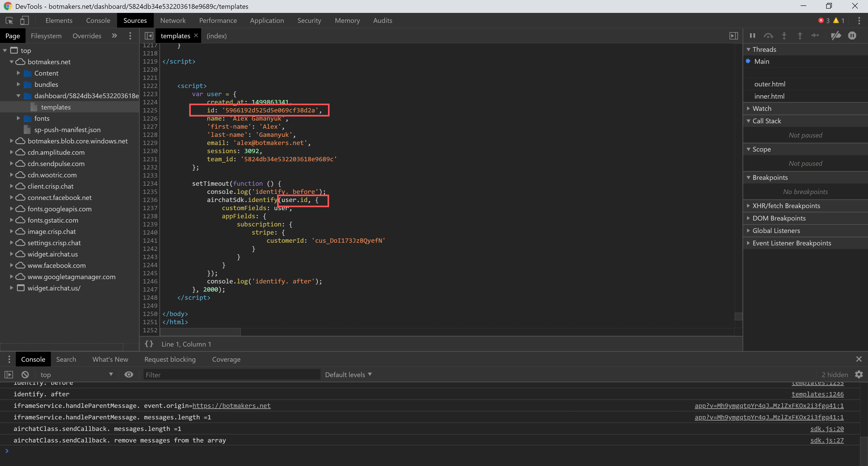This screenshot has height=466, width=868.
Task: Clear the console with the ban icon
Action: click(x=25, y=375)
